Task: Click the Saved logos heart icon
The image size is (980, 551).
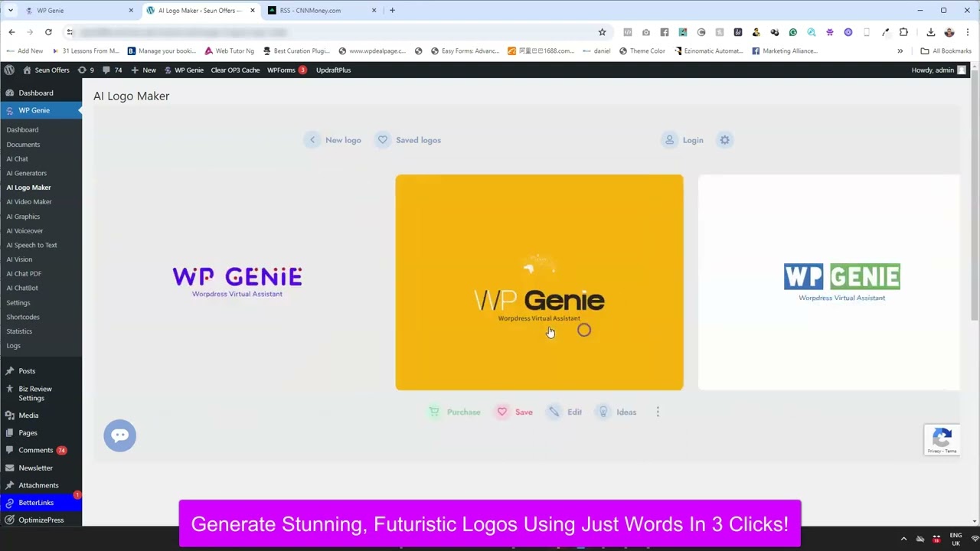Action: tap(383, 140)
